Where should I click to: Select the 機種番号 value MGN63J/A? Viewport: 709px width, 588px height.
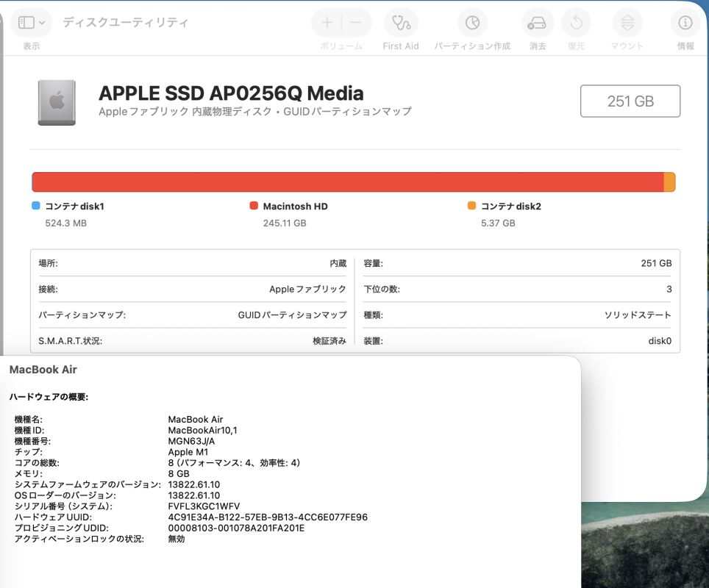191,441
